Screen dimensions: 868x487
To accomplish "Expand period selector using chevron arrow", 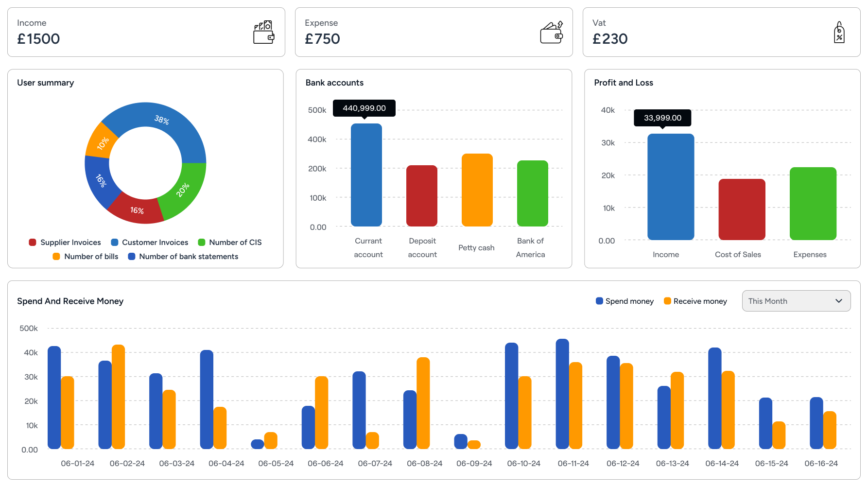I will (x=838, y=301).
